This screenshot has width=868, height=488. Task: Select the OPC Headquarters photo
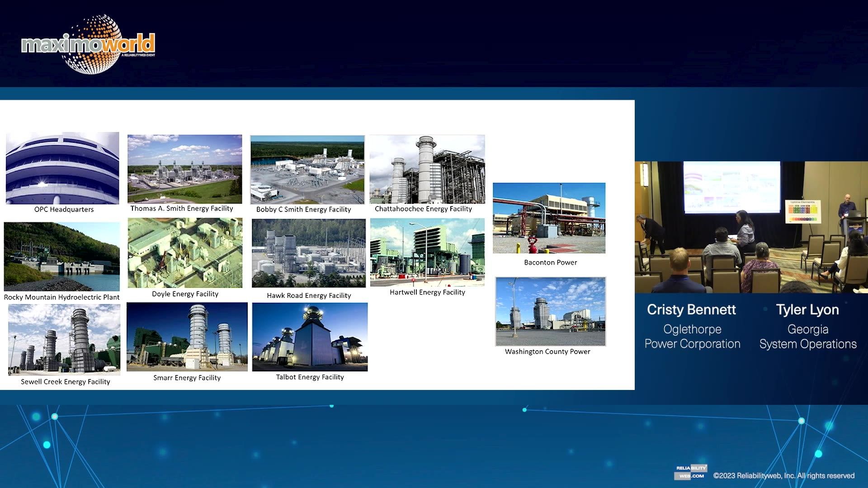tap(62, 168)
